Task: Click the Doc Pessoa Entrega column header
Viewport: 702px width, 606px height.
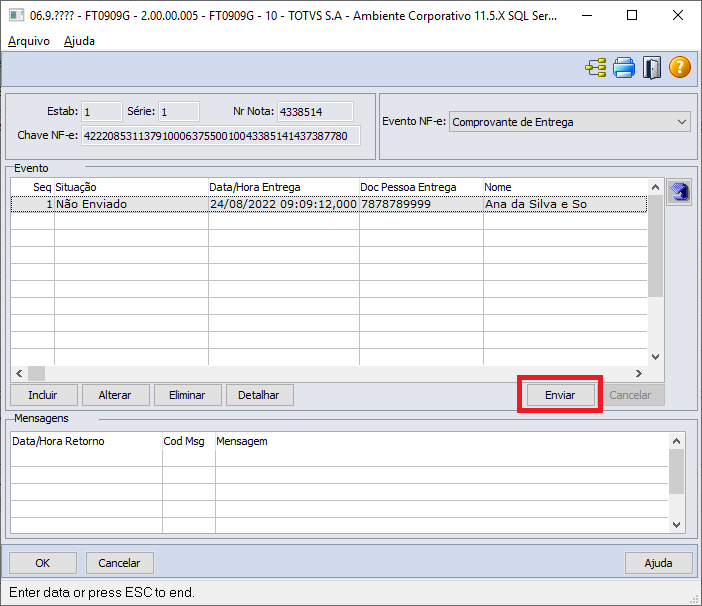Action: pos(421,187)
